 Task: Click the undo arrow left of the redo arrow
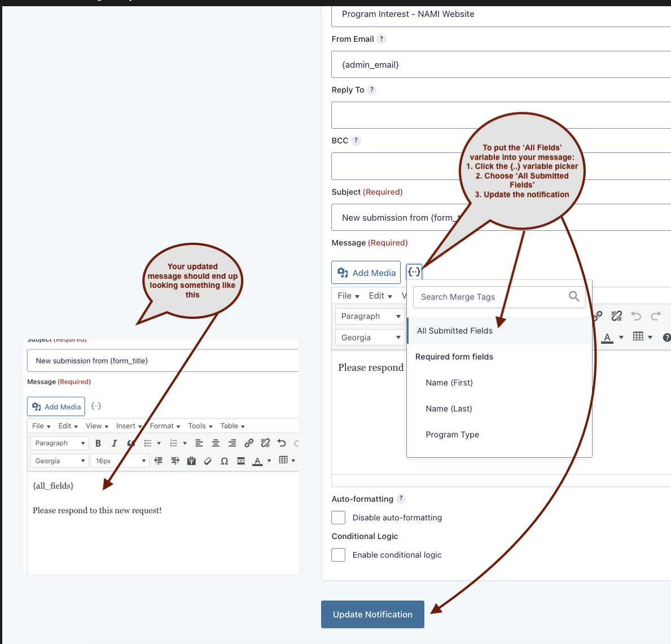(637, 316)
